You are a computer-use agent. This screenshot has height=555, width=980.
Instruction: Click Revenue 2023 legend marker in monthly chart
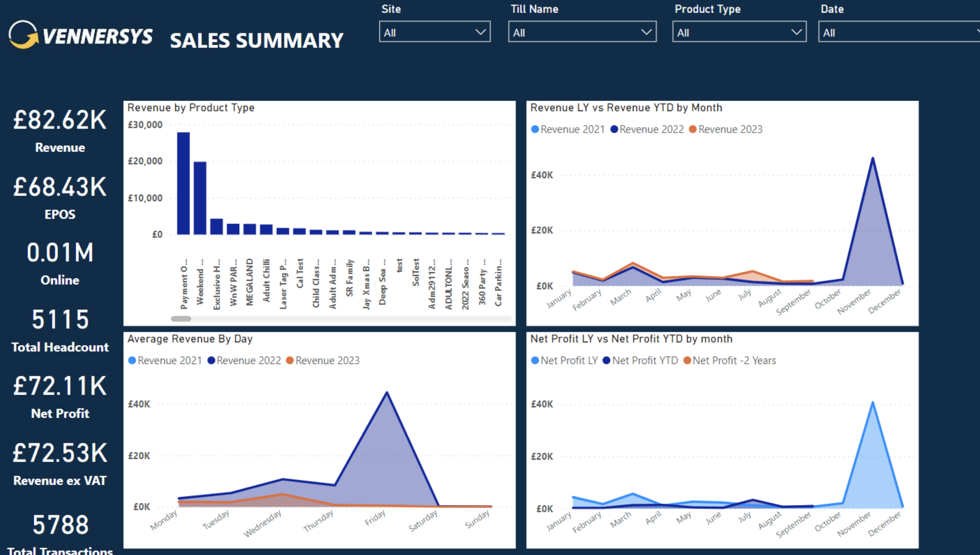click(x=693, y=130)
